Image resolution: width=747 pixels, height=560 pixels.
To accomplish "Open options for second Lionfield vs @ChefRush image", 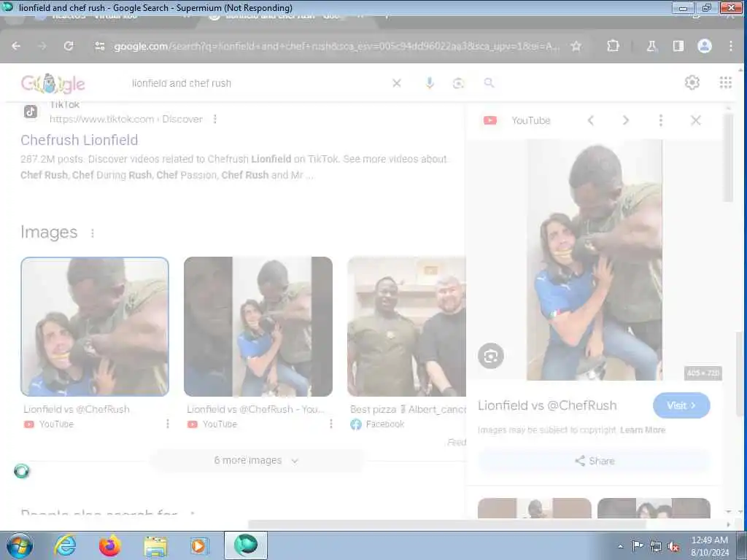I will pos(331,424).
